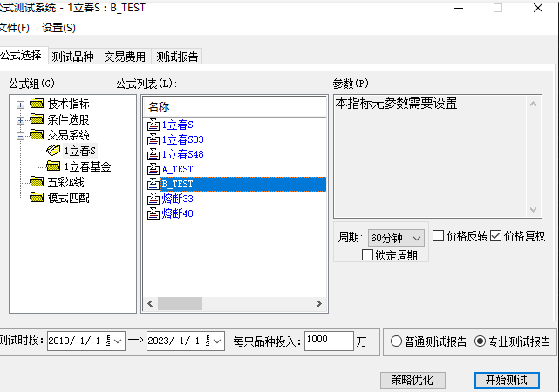Select the 交易系统 tree item label
The height and width of the screenshot is (392, 559).
[68, 135]
